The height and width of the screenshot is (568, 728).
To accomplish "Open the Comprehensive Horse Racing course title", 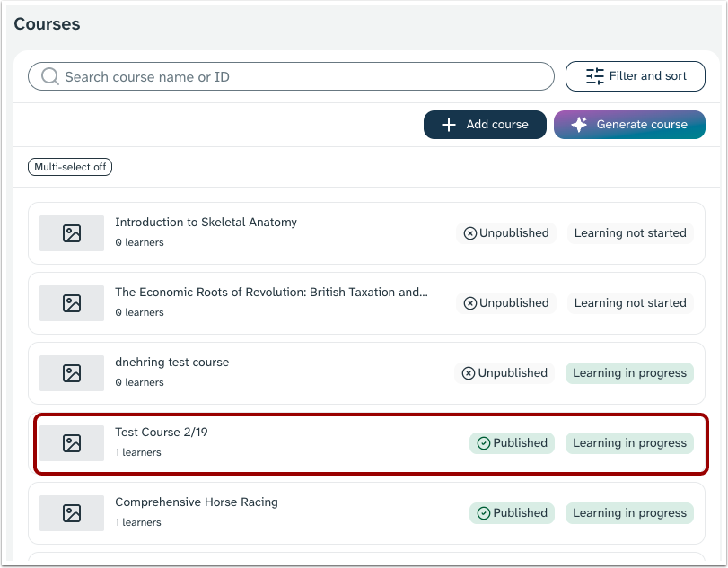I will (197, 502).
